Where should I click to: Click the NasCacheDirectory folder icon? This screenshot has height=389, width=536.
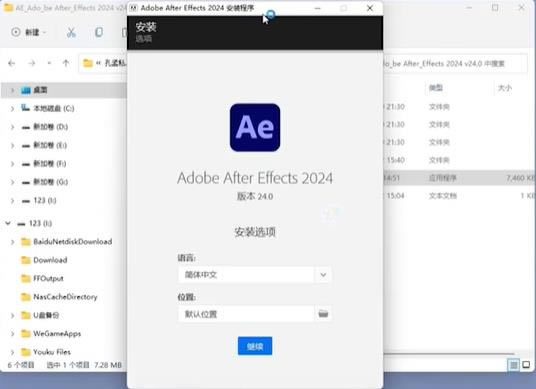[26, 297]
